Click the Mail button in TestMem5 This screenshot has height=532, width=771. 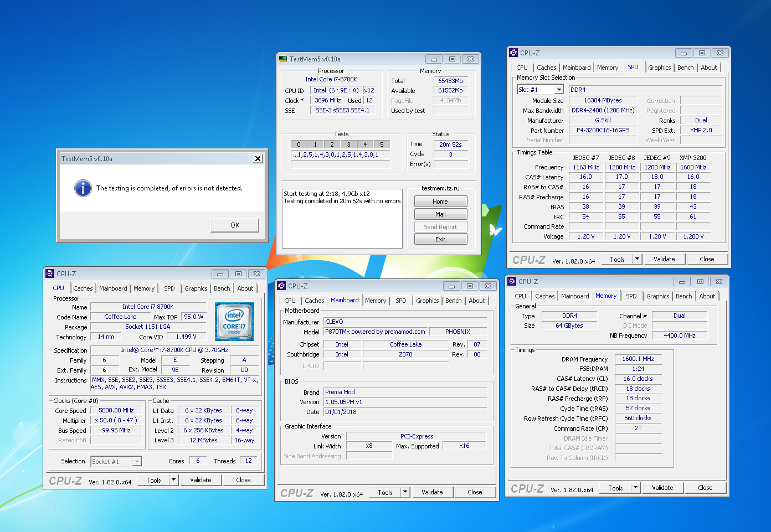tap(440, 214)
